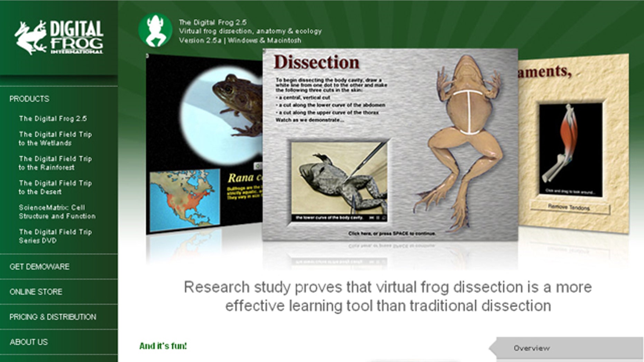Click the Dissection screenshot in the center

coord(390,144)
